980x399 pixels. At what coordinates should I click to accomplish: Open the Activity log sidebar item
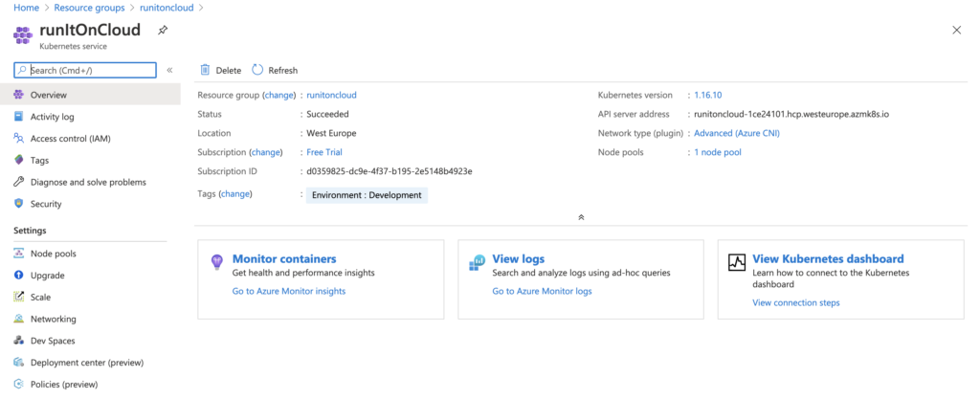coord(52,117)
